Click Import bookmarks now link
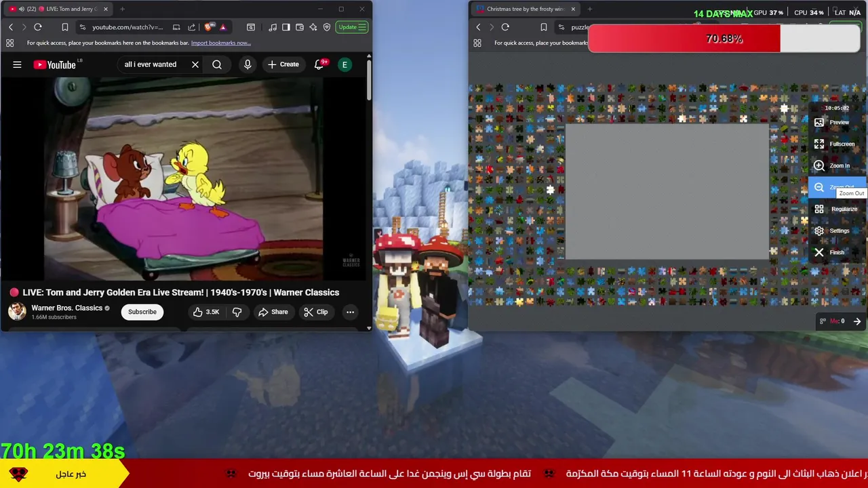 tap(220, 43)
